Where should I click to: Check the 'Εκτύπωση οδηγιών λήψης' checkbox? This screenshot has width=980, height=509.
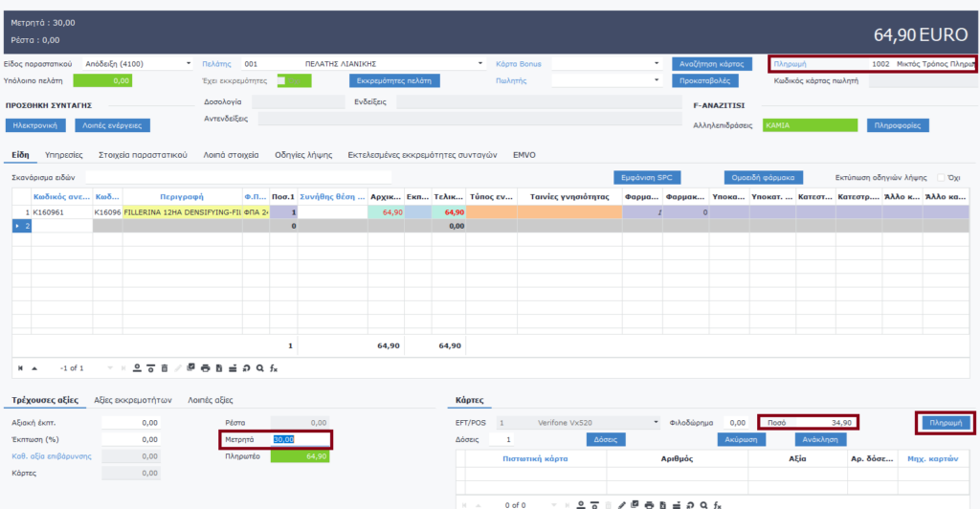[x=941, y=178]
